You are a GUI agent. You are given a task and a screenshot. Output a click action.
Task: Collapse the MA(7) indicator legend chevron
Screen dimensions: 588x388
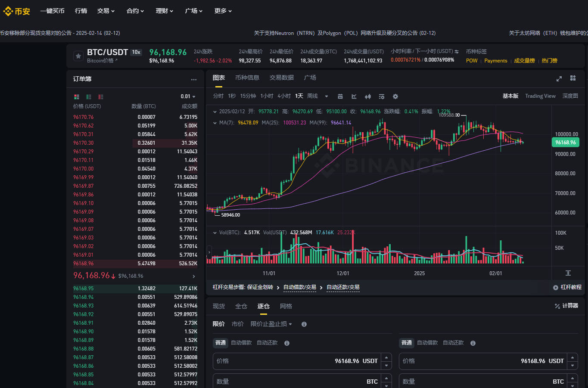coord(215,123)
